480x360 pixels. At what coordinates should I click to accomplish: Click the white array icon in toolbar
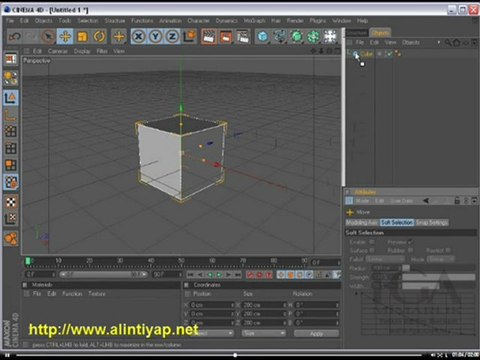(x=330, y=36)
